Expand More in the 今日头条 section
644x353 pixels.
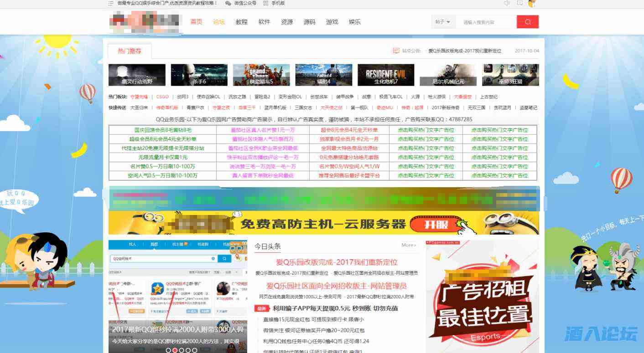tap(409, 245)
